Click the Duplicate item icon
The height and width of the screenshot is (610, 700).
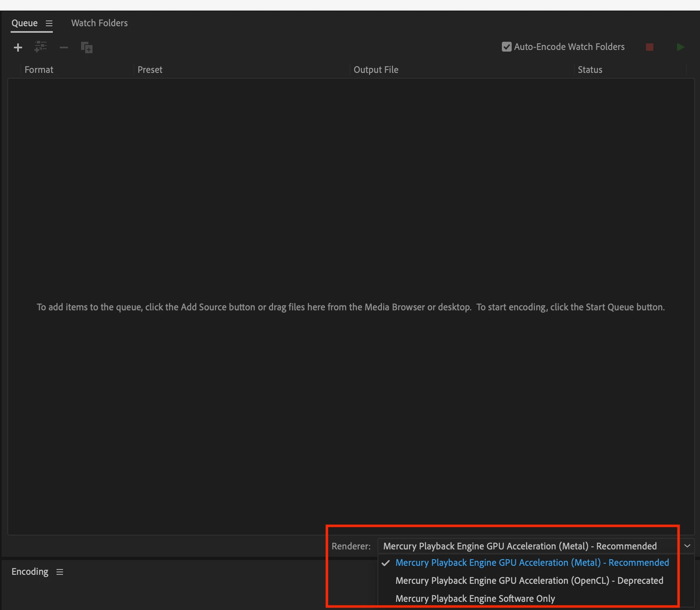pyautogui.click(x=87, y=47)
